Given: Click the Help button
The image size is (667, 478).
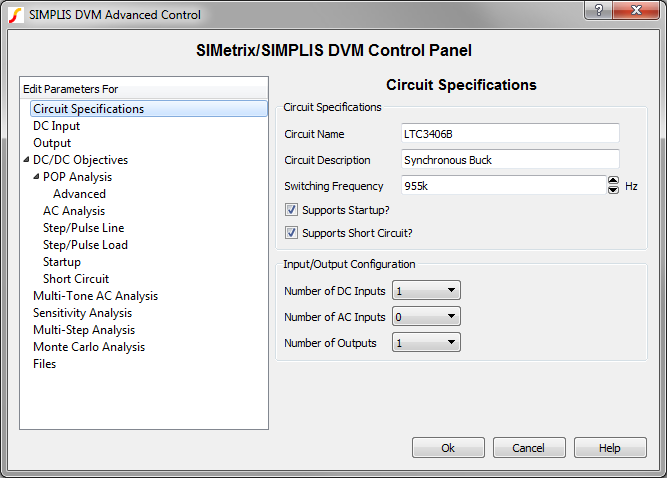Looking at the screenshot, I should point(610,448).
